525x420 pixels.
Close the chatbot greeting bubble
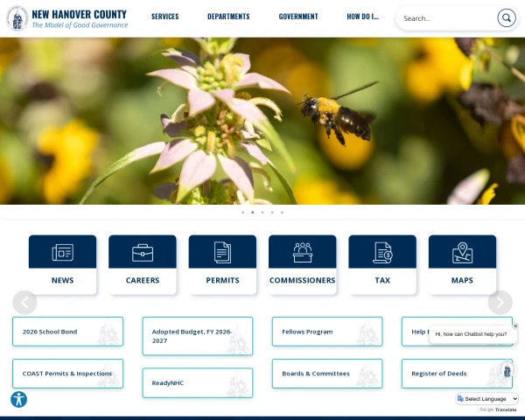[515, 325]
